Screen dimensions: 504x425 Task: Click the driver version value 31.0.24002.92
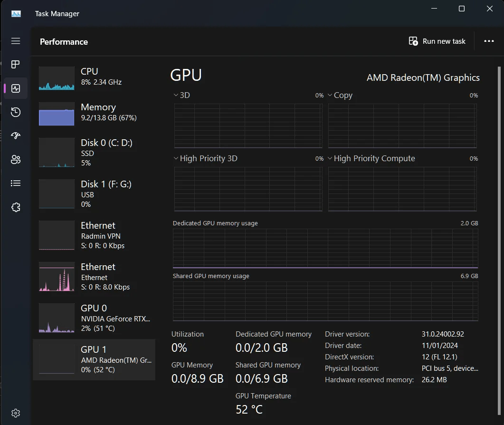coord(443,334)
